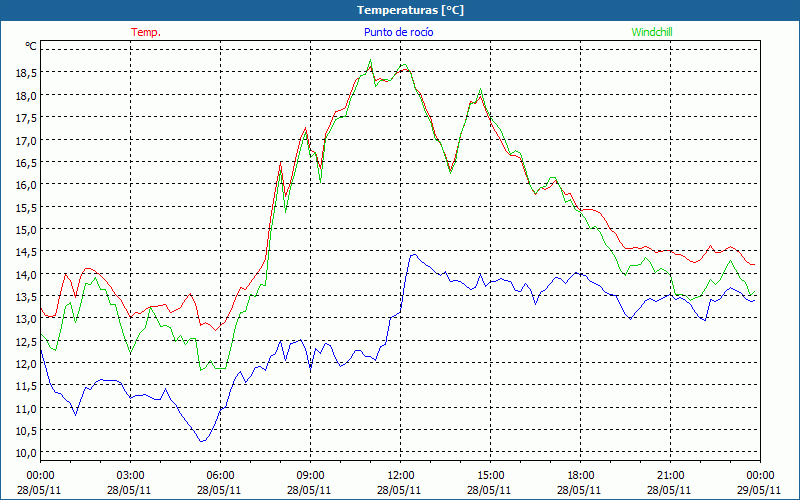Click the 11,5 y-axis value

pos(26,386)
